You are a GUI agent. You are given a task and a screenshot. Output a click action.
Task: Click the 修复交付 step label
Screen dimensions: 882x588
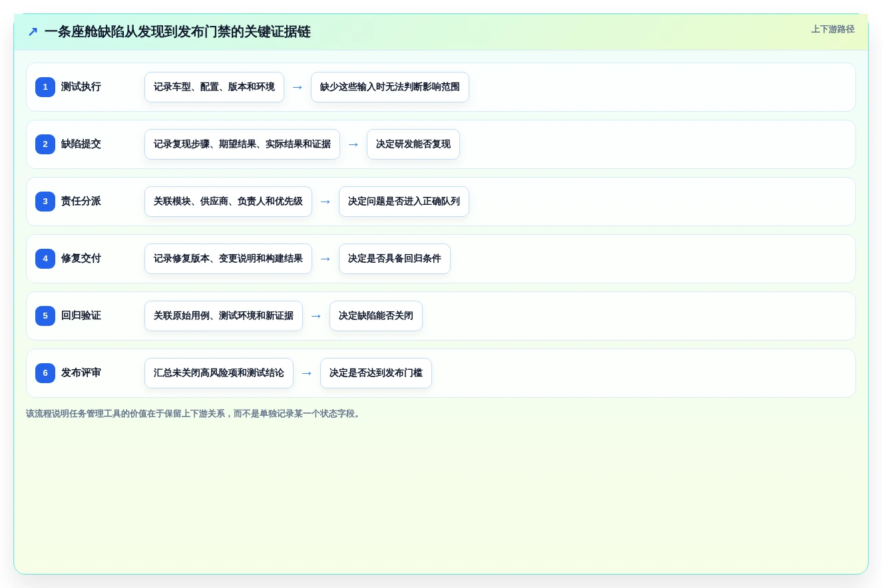tap(81, 259)
